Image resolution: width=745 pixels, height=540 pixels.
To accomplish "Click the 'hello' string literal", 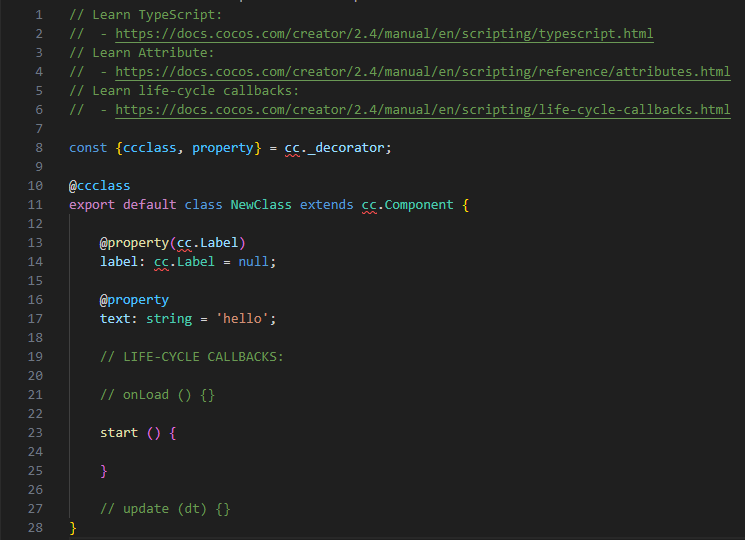I will tap(242, 319).
